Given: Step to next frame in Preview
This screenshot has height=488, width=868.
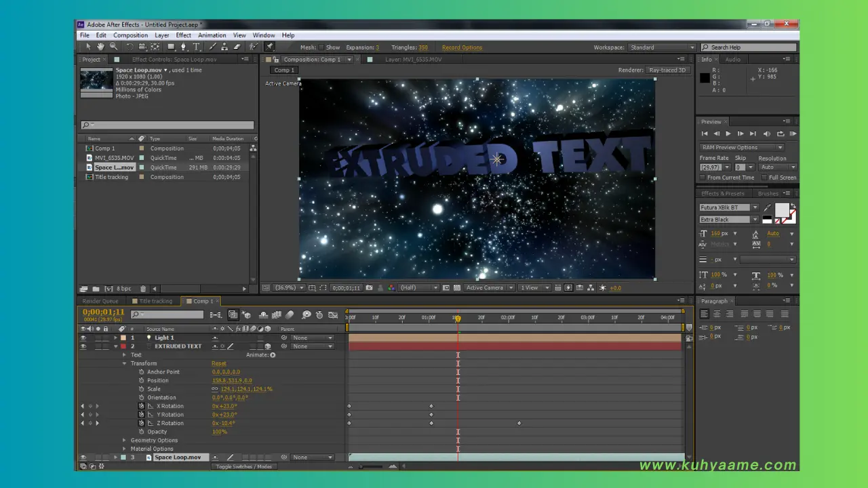Looking at the screenshot, I should [741, 134].
